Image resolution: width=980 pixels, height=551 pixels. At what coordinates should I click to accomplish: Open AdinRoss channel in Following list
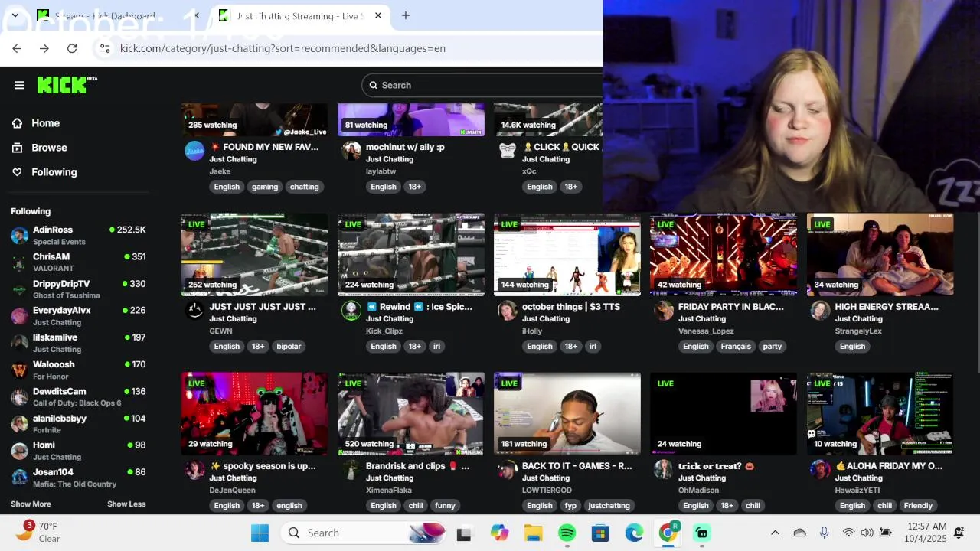tap(78, 235)
